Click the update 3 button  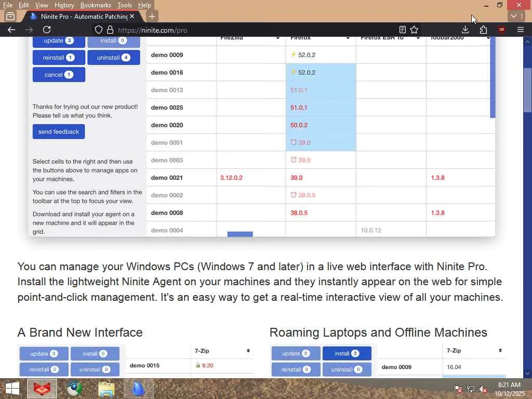(x=59, y=42)
